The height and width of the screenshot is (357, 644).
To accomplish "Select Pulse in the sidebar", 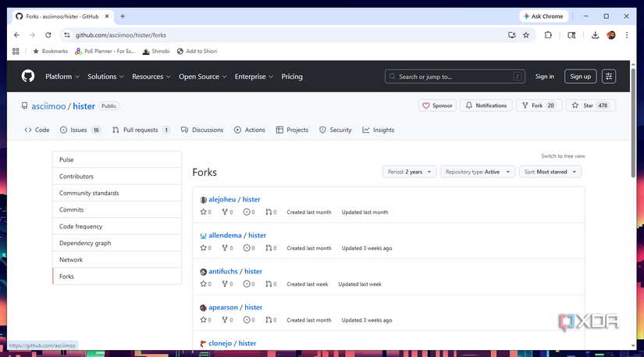I will coord(117,159).
